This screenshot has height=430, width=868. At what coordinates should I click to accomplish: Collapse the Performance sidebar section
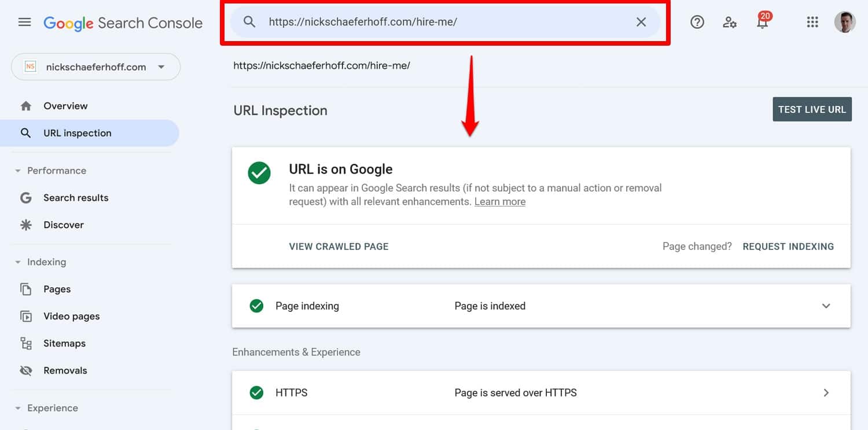(x=17, y=171)
